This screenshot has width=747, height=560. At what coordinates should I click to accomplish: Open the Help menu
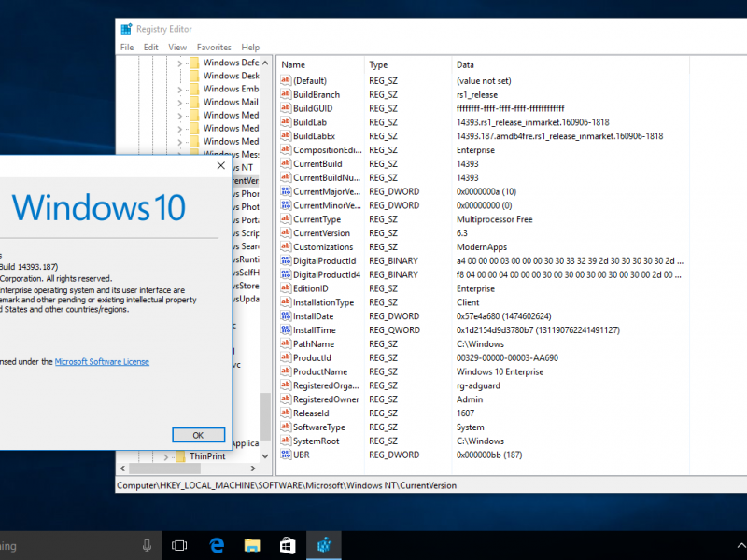(x=250, y=48)
